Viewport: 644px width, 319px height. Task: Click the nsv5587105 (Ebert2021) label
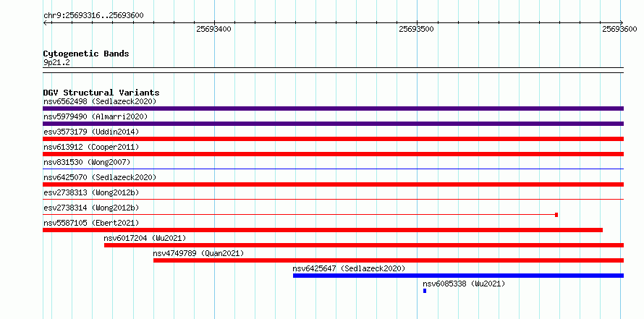pyautogui.click(x=91, y=223)
